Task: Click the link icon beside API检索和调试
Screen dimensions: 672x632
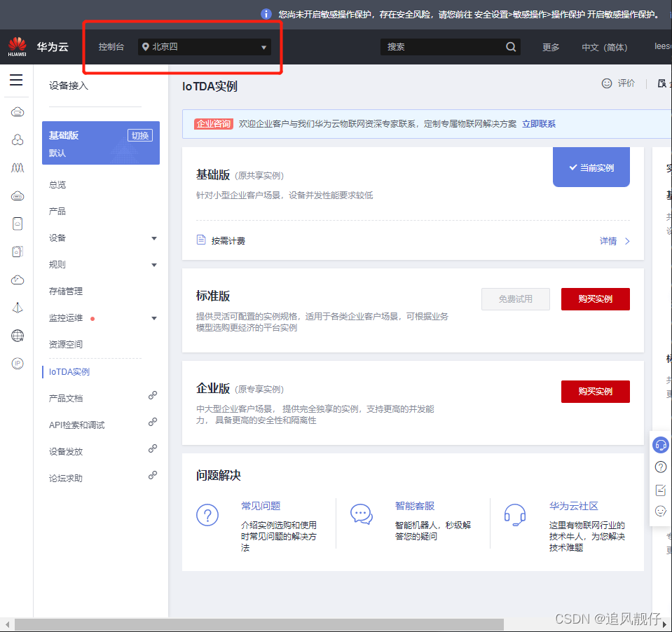Action: (x=153, y=422)
